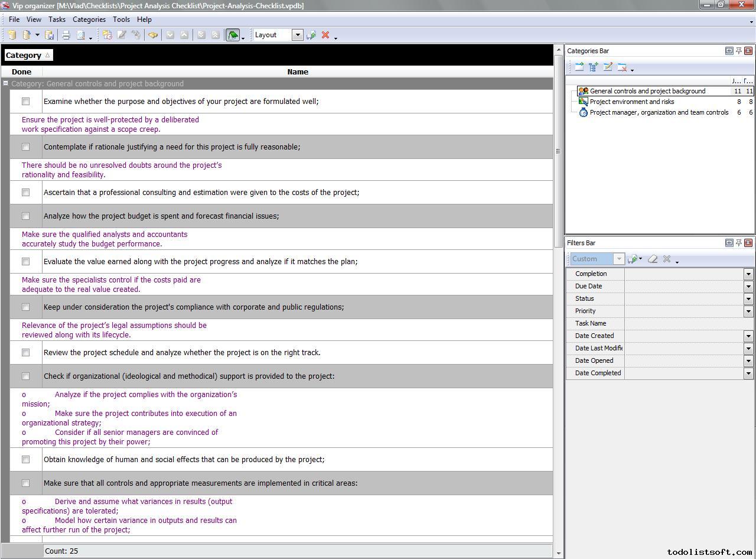Click the eraser clear filter icon

tap(653, 259)
